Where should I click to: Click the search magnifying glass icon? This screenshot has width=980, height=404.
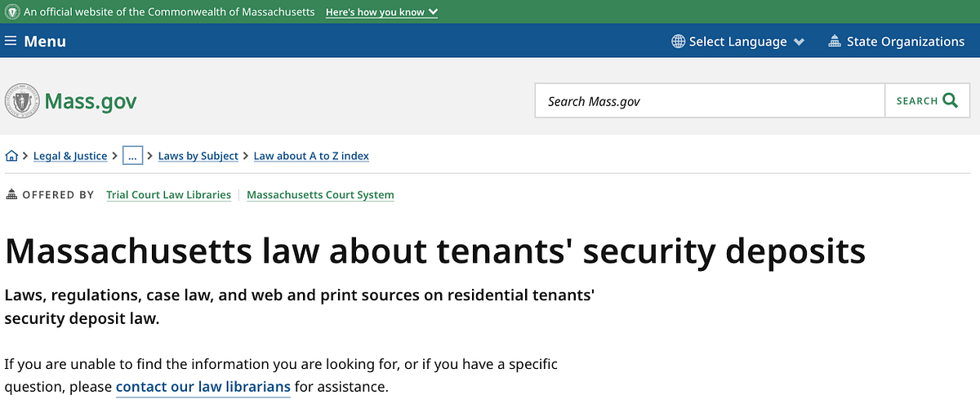pos(950,100)
